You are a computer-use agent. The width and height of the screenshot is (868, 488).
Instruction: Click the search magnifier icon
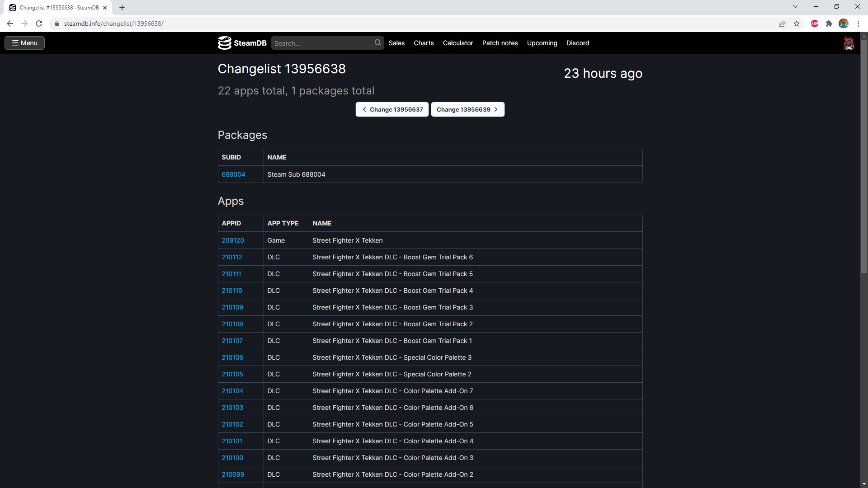pos(378,42)
